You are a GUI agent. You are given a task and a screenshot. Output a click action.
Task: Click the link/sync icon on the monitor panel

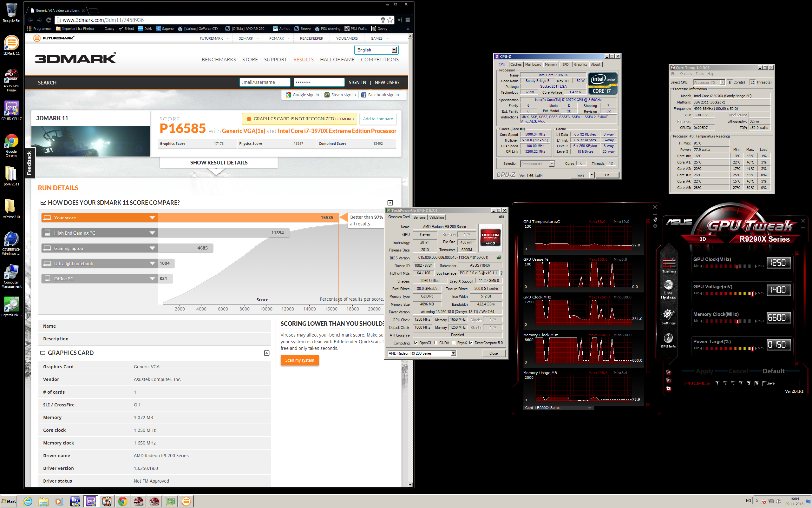[655, 220]
